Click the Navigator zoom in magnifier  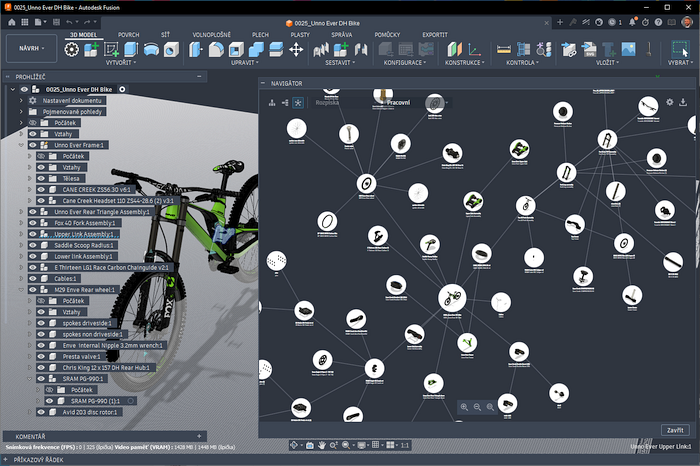pos(464,407)
